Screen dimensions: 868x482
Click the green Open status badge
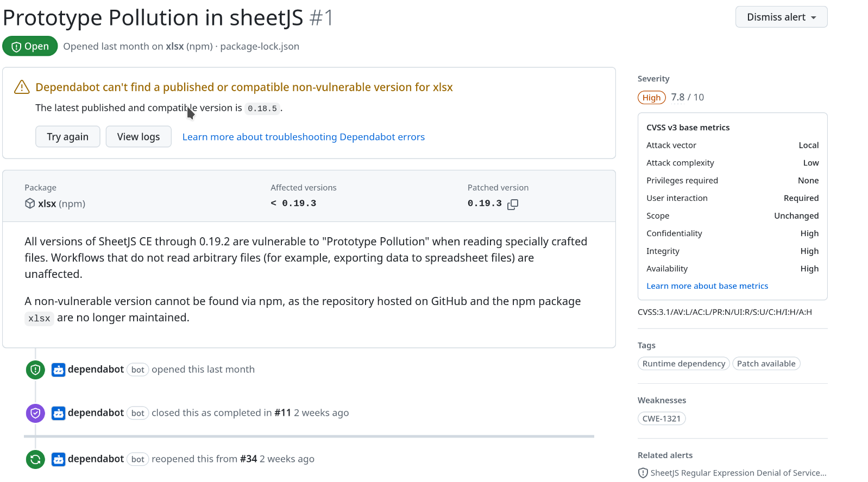tap(30, 46)
